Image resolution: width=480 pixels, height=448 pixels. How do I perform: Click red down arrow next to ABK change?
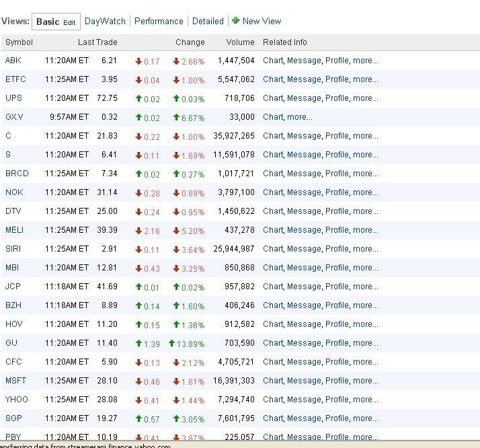[x=138, y=61]
